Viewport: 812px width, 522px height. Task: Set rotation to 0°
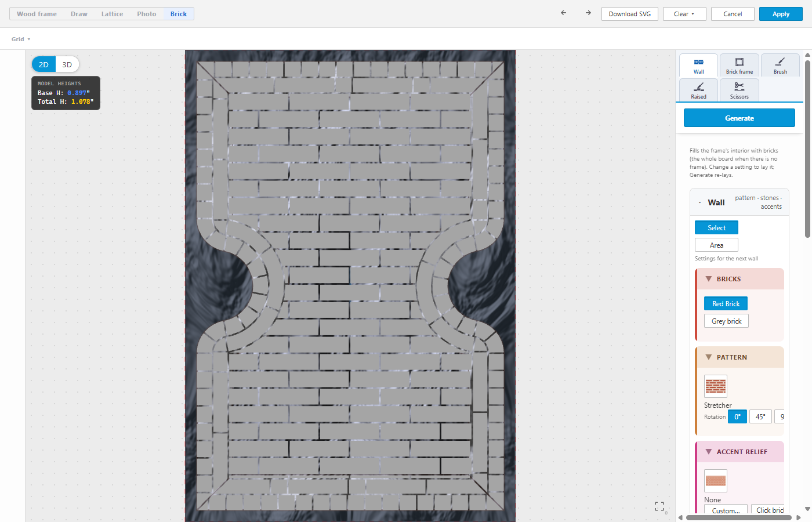coord(738,416)
